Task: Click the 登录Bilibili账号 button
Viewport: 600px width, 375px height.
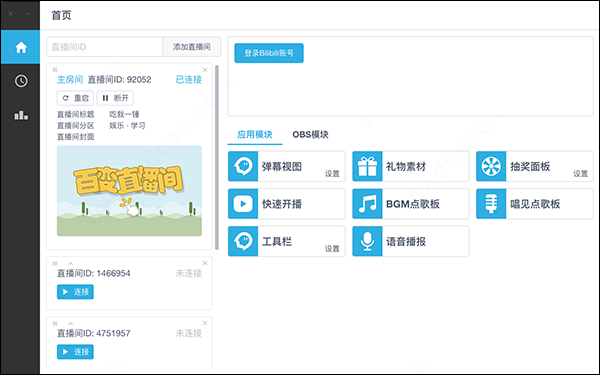Action: (x=269, y=53)
